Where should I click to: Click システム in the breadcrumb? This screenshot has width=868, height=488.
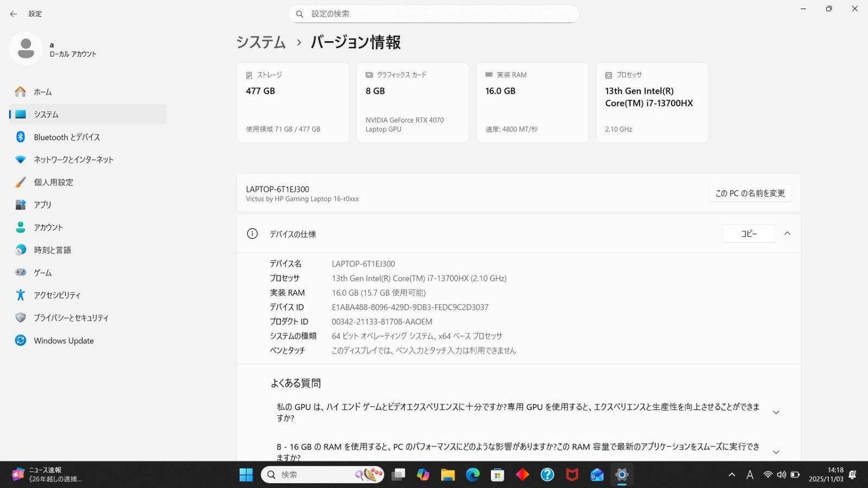(261, 42)
